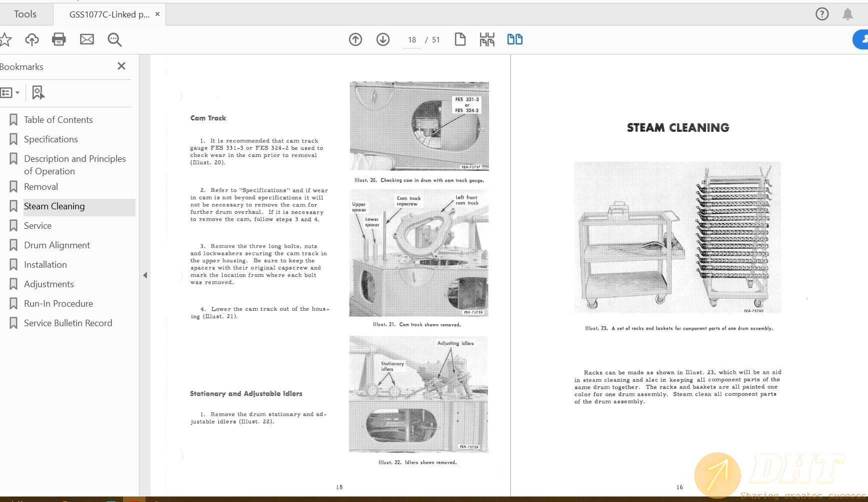This screenshot has width=868, height=502.
Task: Print the document
Action: (58, 39)
